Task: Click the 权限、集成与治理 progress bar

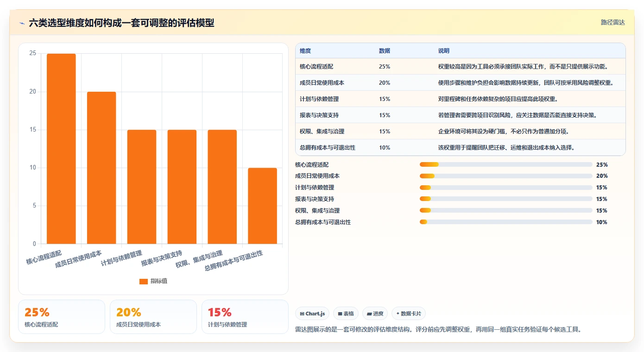Action: point(506,211)
